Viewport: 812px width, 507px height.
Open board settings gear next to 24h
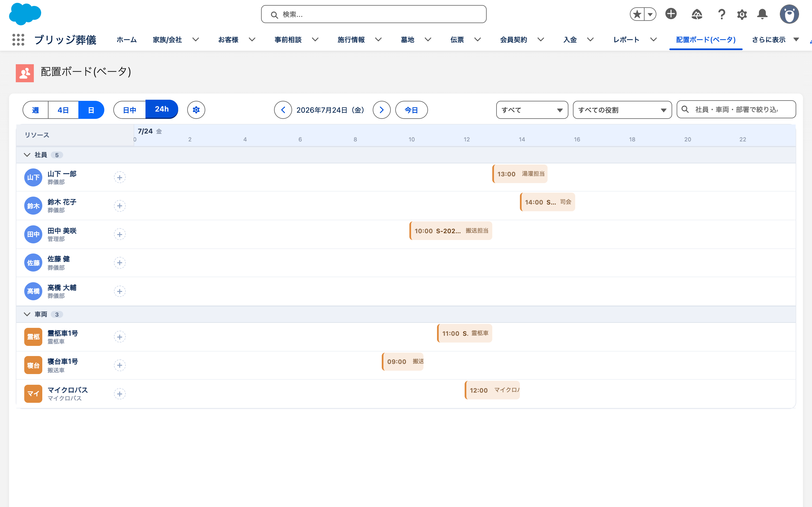(196, 110)
